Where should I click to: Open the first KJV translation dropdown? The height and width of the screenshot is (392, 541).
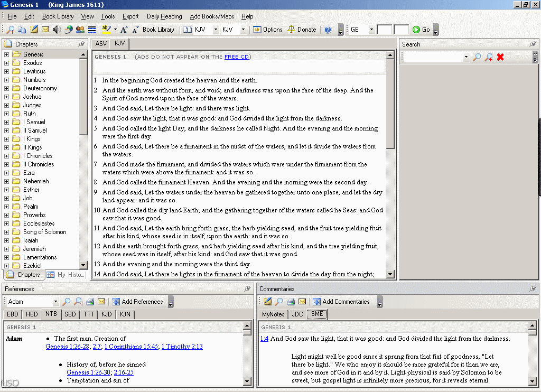click(x=216, y=30)
